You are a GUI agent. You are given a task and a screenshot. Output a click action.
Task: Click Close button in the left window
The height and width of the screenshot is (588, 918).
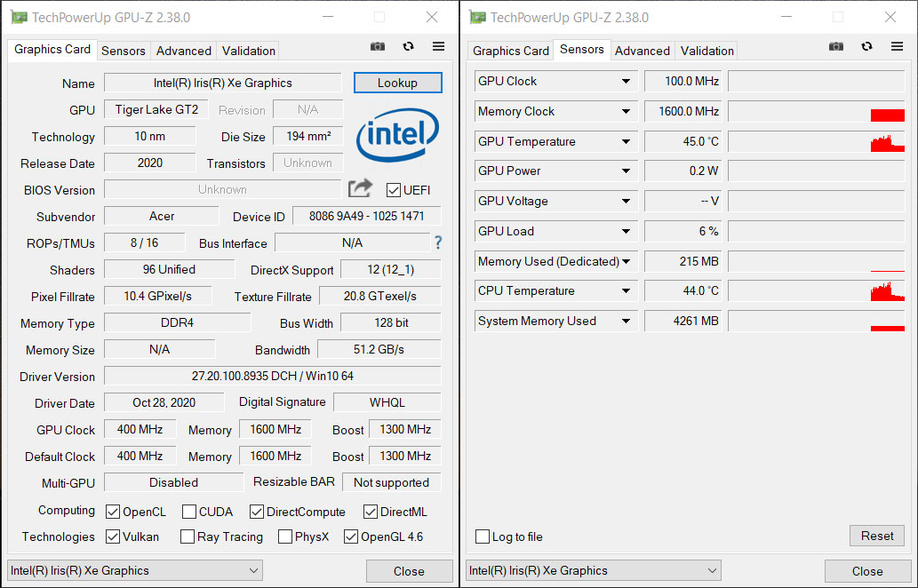tap(410, 571)
